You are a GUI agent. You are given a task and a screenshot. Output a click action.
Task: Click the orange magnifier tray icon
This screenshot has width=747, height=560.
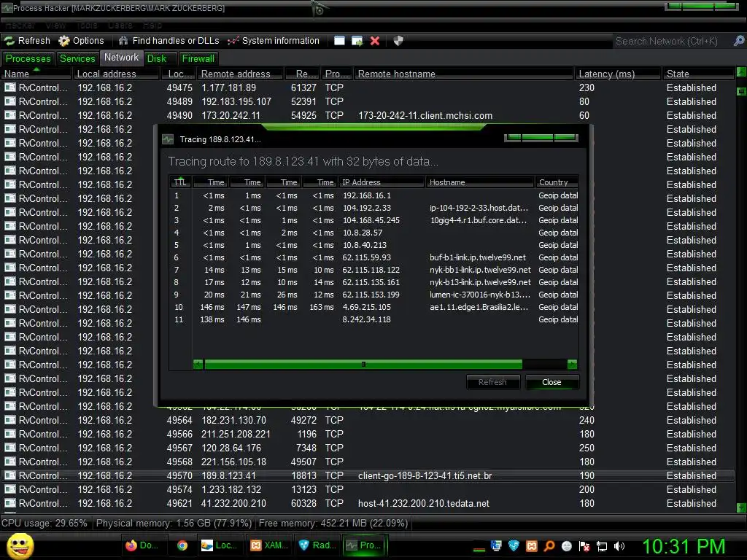(x=549, y=546)
